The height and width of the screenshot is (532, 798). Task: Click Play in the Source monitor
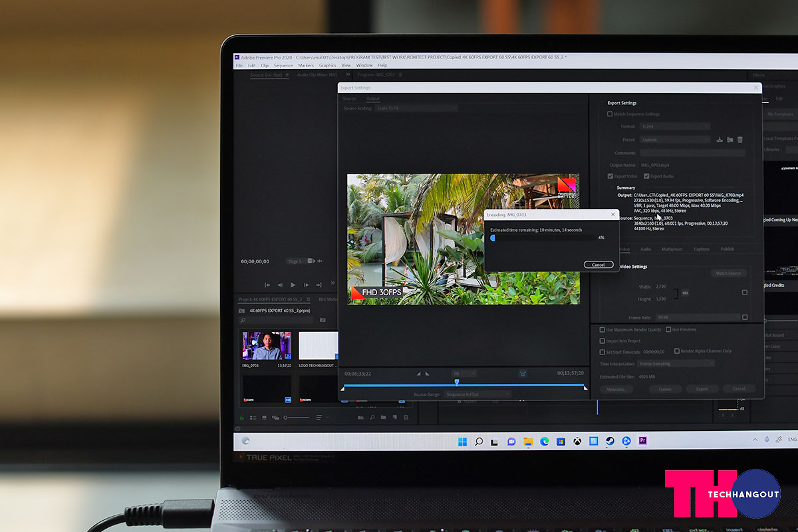293,285
